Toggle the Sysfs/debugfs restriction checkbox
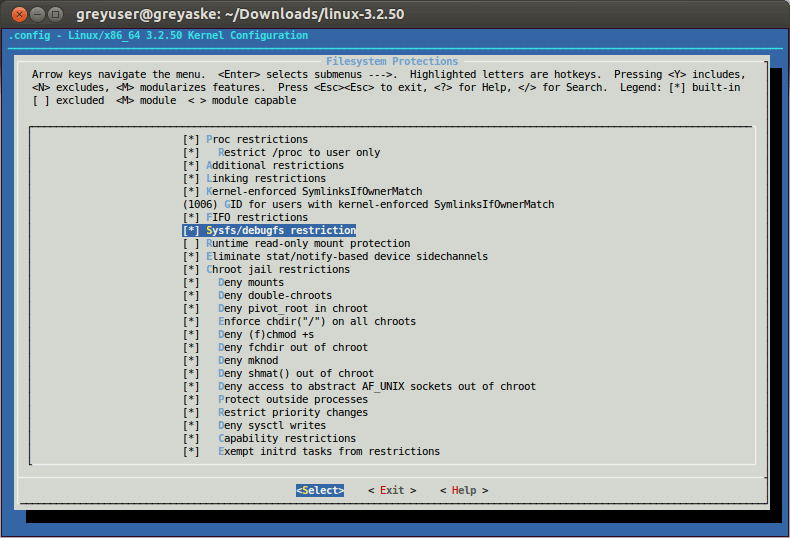790x538 pixels. 191,231
